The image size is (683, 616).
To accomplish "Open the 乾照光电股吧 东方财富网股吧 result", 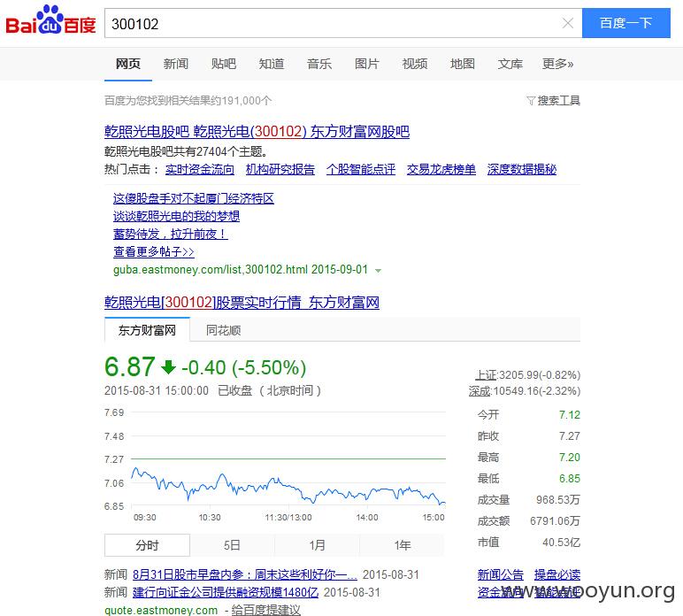I will click(x=257, y=132).
